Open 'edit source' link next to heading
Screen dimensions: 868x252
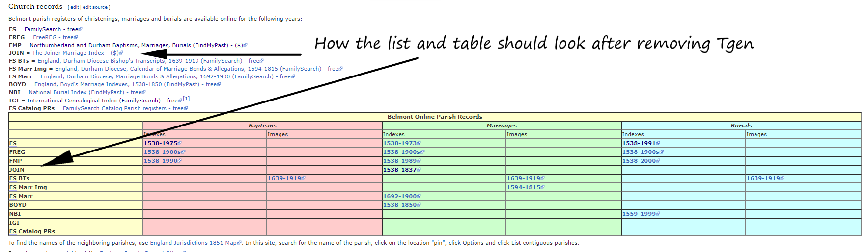tap(95, 7)
